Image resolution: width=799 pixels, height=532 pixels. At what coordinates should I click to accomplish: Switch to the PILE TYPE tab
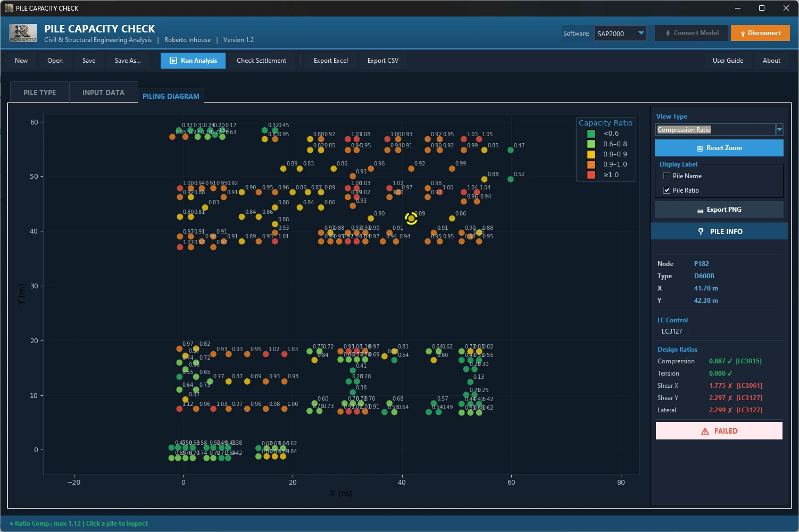tap(40, 93)
